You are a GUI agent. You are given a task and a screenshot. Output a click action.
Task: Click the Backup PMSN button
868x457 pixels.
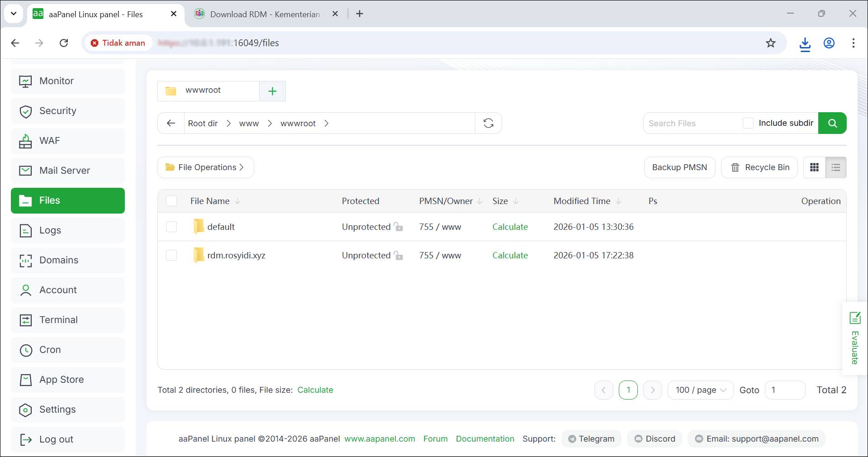679,167
